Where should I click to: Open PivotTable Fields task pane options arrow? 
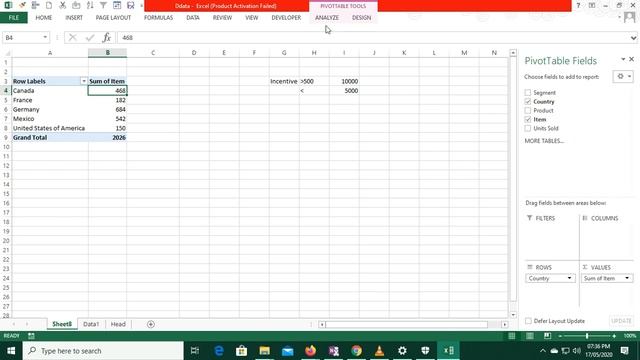pos(623,60)
